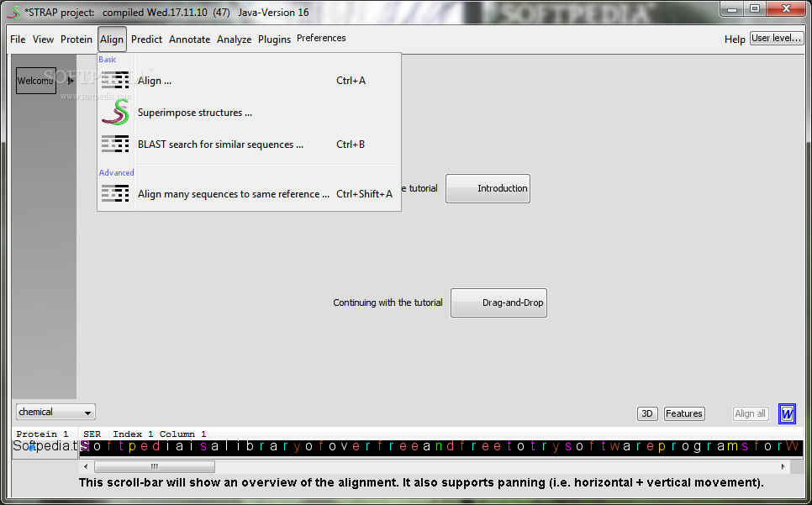Click the blue W word-export icon
812x505 pixels.
(x=787, y=414)
